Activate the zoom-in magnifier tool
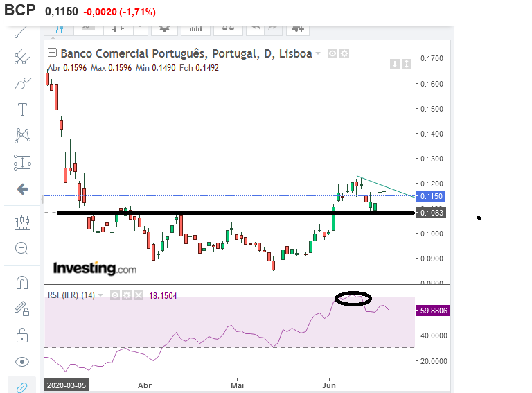This screenshot has width=532, height=393. click(x=21, y=248)
